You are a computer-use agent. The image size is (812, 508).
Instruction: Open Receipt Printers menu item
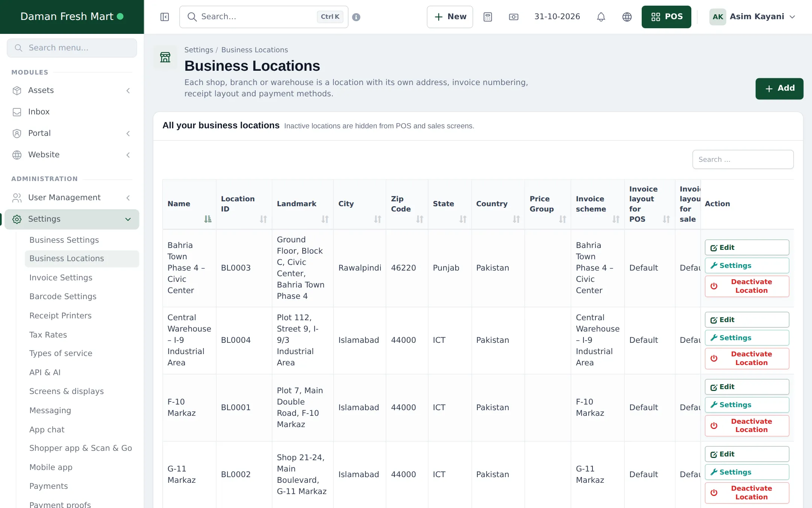(x=61, y=316)
